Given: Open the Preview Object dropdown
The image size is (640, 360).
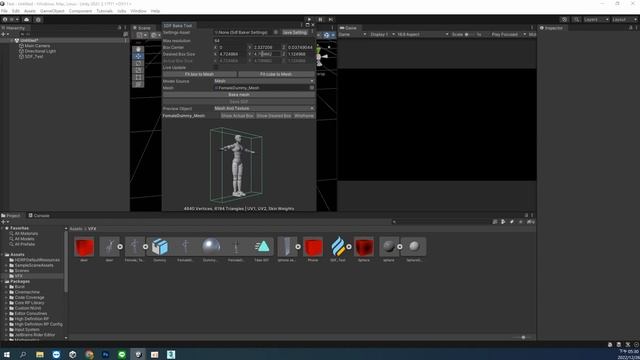Looking at the screenshot, I should [264, 109].
